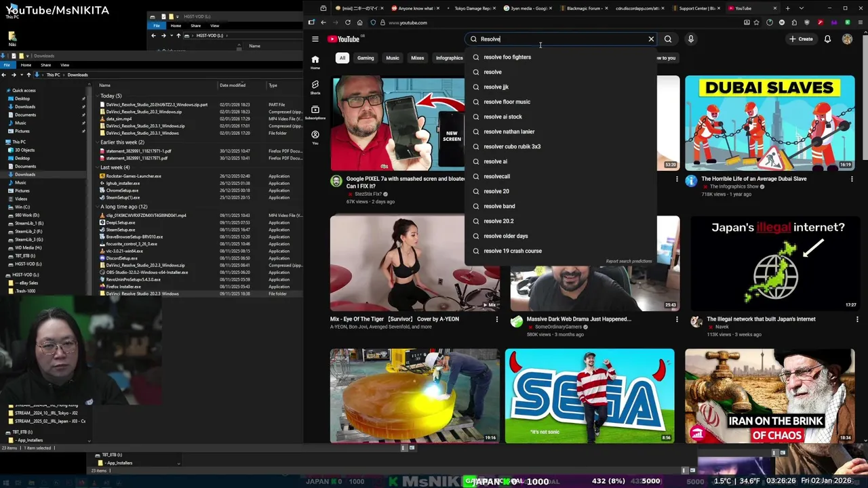
Task: Collapse the 'Earlier this week (2)' group
Action: 97,143
